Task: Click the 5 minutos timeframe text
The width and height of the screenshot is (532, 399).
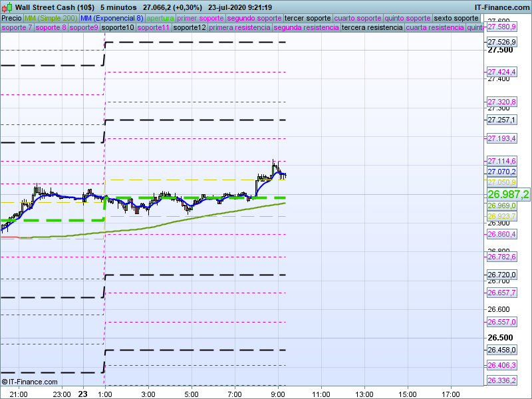Action: 122,7
